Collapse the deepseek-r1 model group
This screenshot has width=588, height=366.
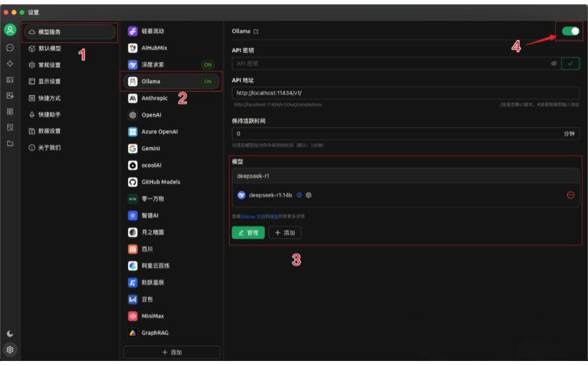[406, 176]
